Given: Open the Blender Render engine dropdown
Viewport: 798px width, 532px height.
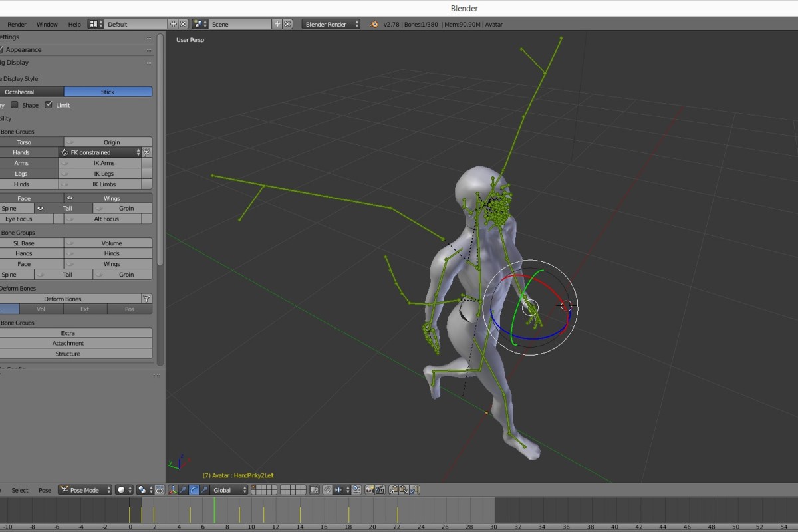Looking at the screenshot, I should click(x=331, y=24).
